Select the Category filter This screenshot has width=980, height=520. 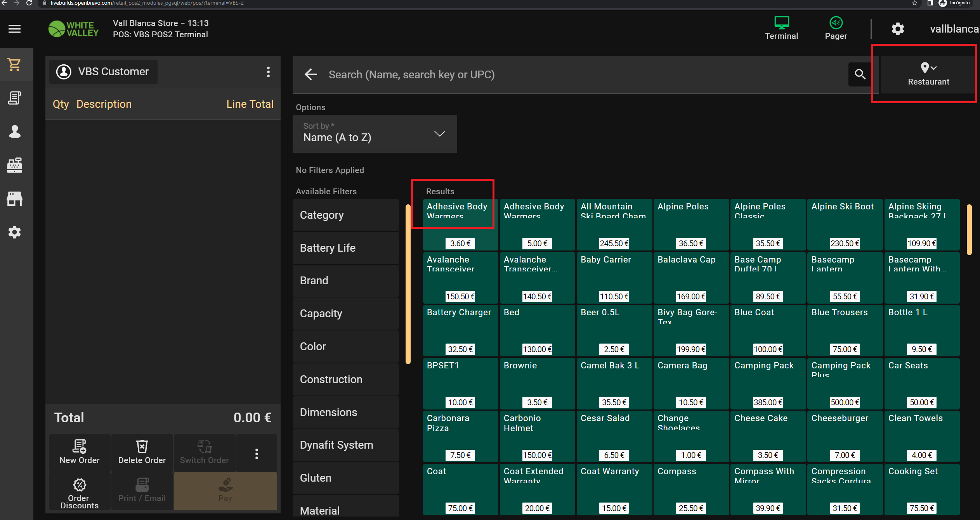(x=345, y=215)
